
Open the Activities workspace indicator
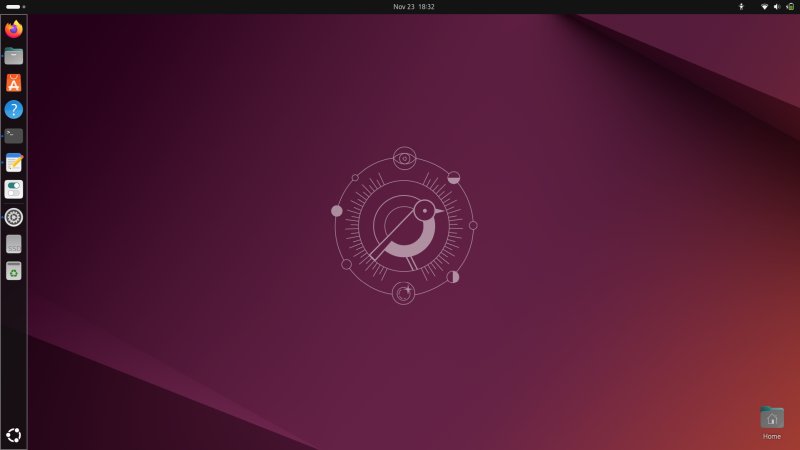point(13,6)
